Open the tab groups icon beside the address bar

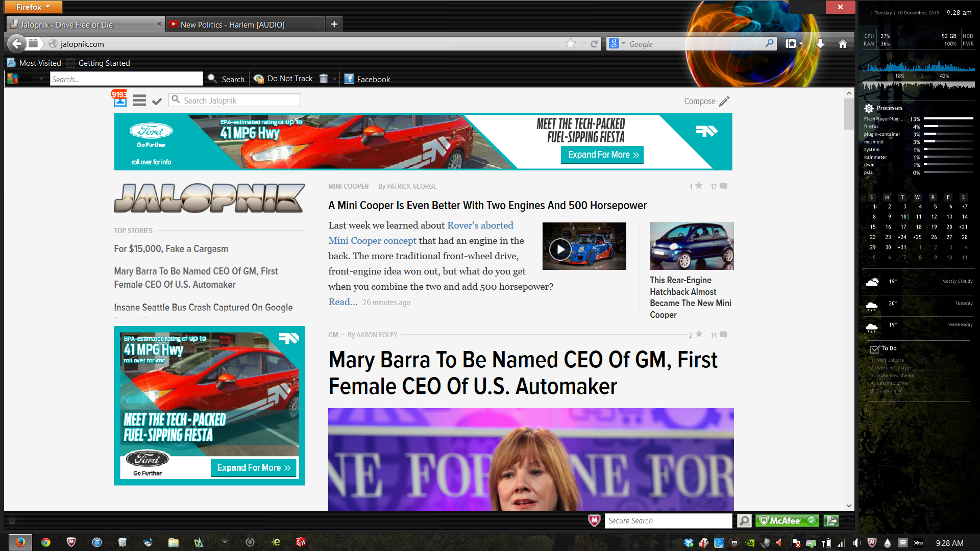point(33,44)
